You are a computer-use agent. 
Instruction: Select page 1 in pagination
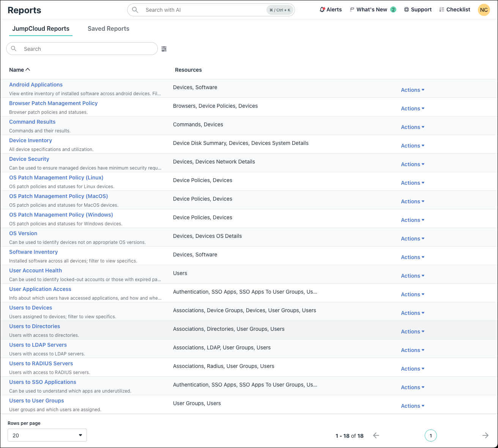[431, 435]
